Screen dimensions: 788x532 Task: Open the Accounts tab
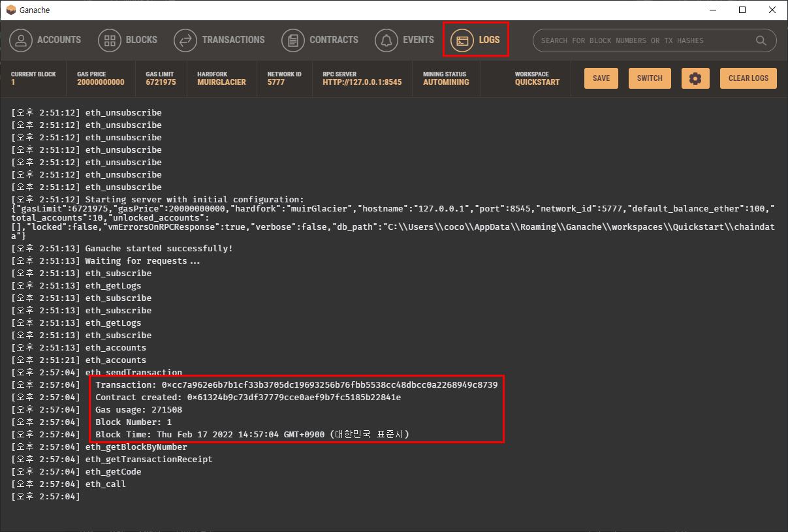(x=45, y=40)
